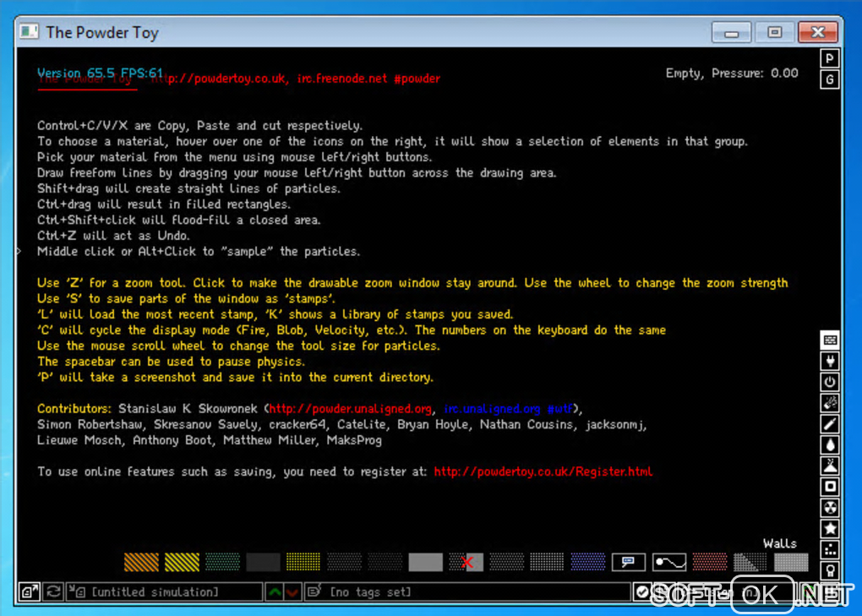Select the red X eraser wall
The width and height of the screenshot is (862, 616).
point(466,562)
